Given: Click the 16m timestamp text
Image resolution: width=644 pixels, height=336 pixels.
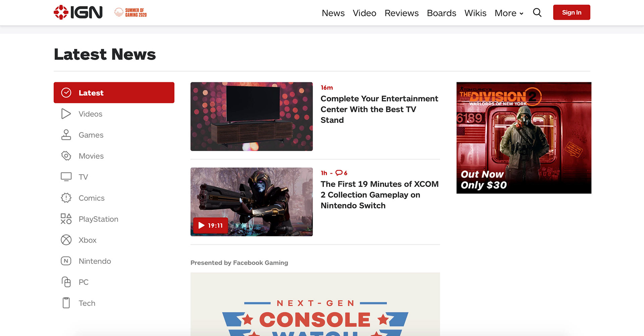Looking at the screenshot, I should click(x=327, y=88).
